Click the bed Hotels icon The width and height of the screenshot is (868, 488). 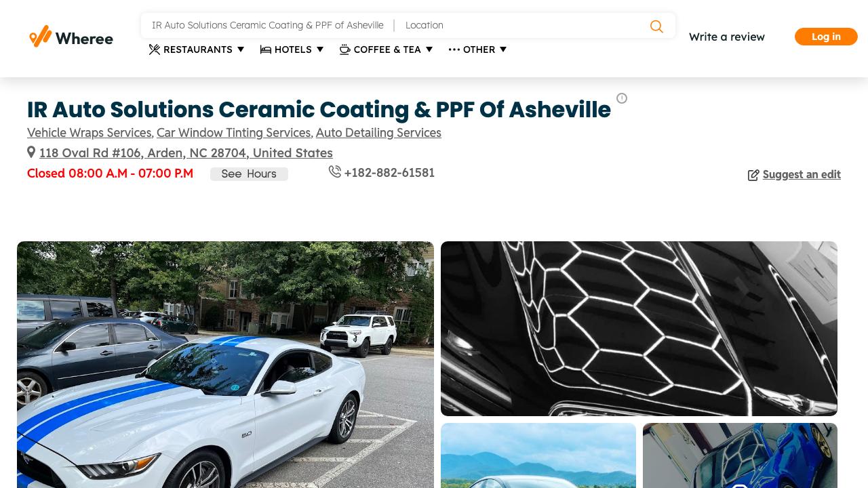pos(266,49)
